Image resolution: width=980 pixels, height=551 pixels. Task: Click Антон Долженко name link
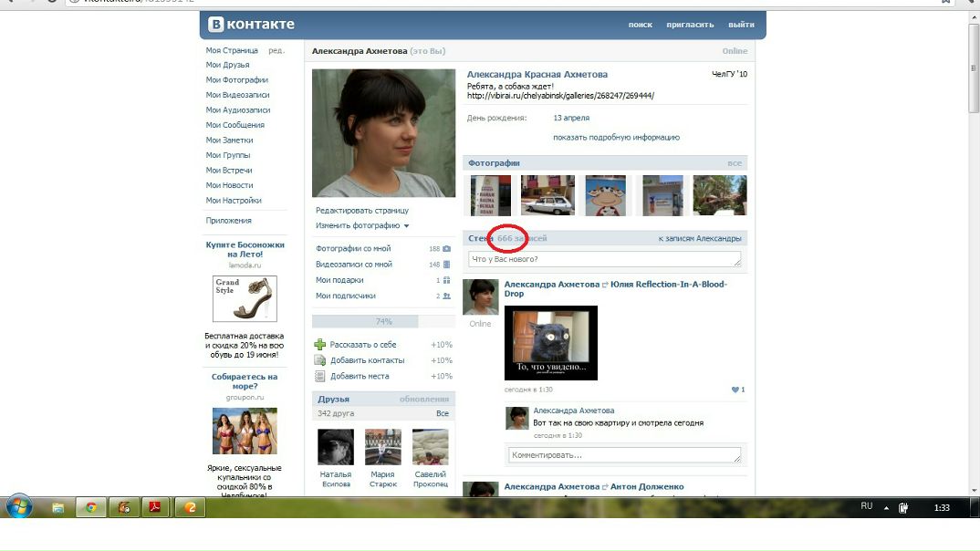(x=647, y=486)
